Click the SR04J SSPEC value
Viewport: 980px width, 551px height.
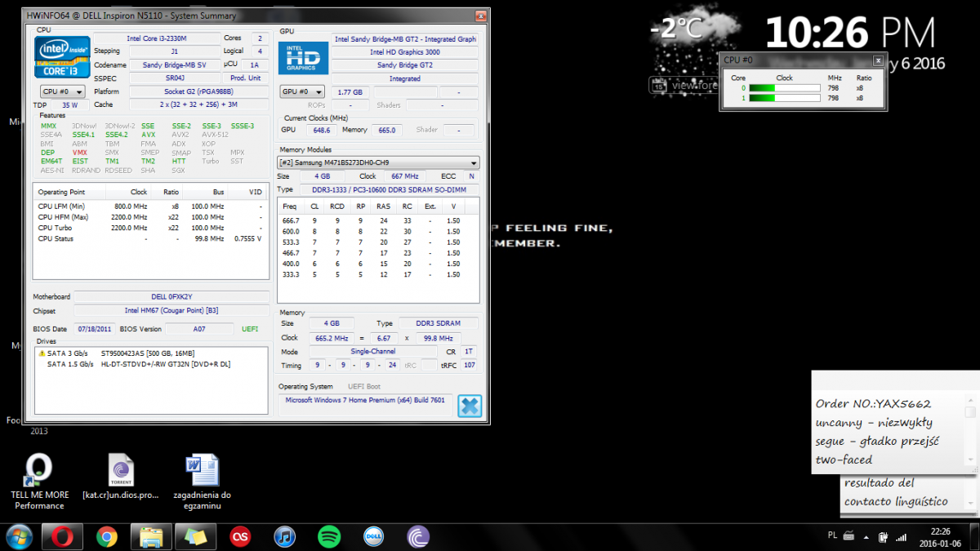174,78
